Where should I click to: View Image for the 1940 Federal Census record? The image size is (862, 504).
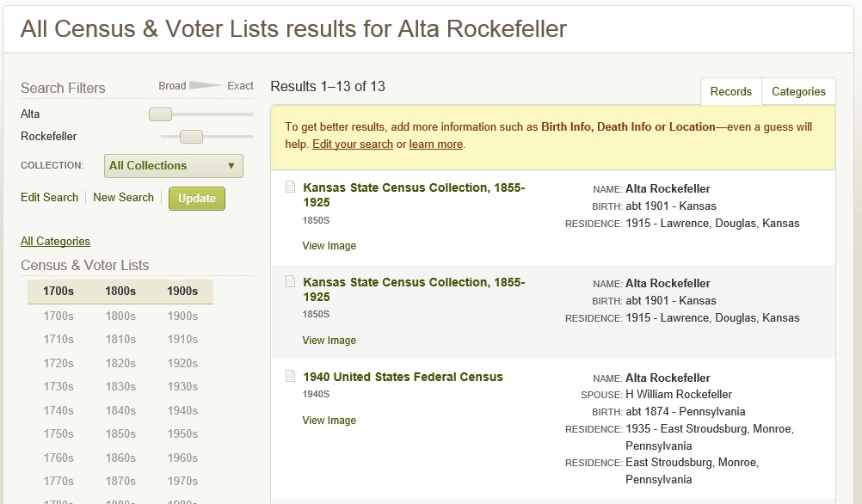[x=329, y=420]
